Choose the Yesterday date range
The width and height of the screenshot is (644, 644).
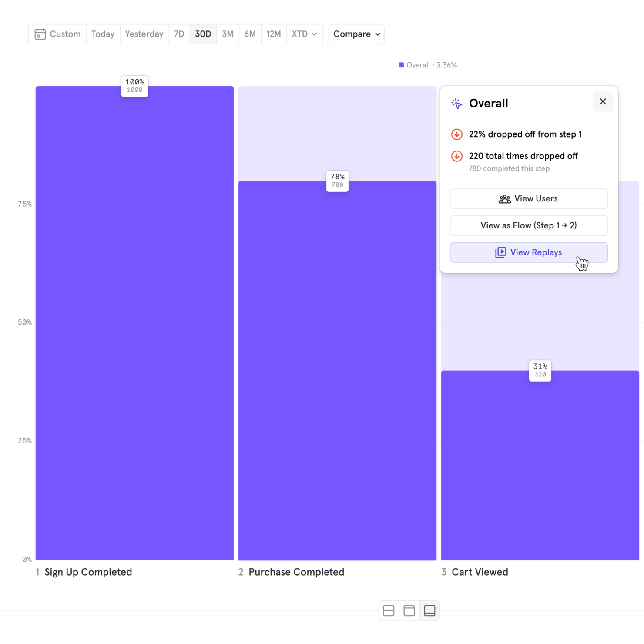(144, 34)
